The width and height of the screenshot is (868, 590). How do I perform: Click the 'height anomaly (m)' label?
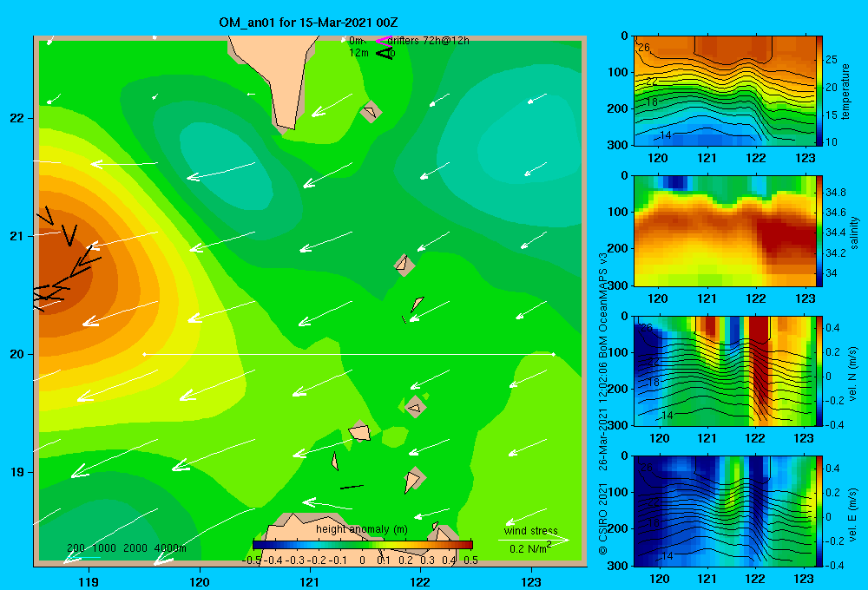(362, 529)
